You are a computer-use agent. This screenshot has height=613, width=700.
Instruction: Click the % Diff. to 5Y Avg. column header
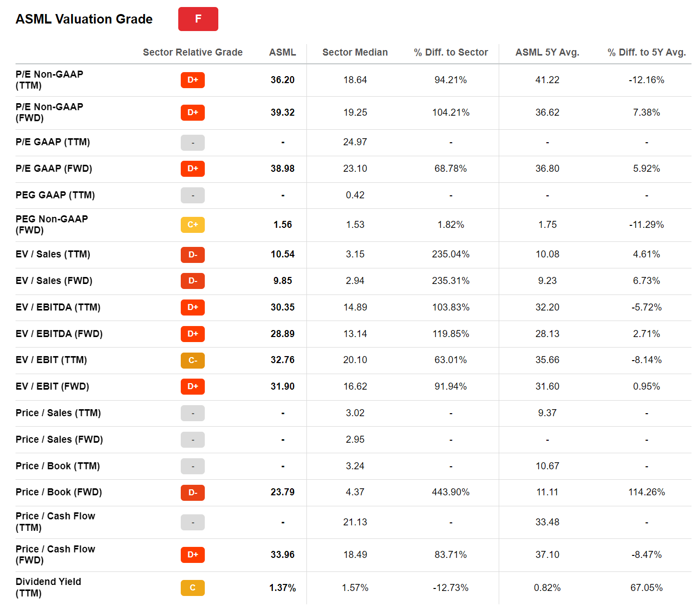tap(646, 52)
